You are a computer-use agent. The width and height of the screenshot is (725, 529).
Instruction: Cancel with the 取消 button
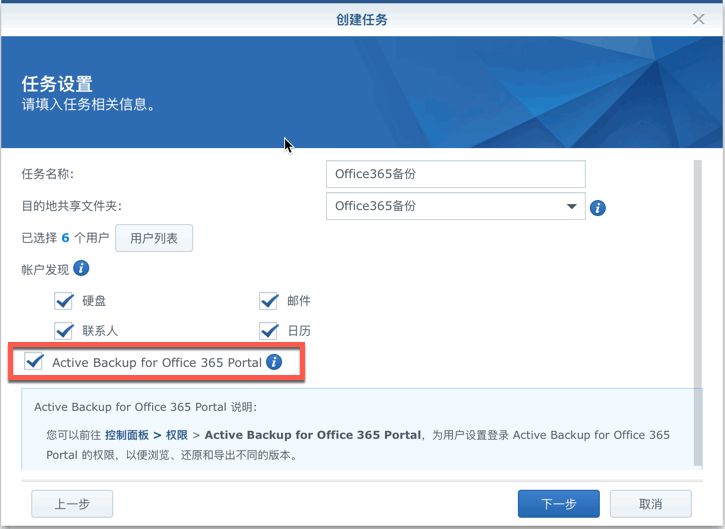point(651,504)
